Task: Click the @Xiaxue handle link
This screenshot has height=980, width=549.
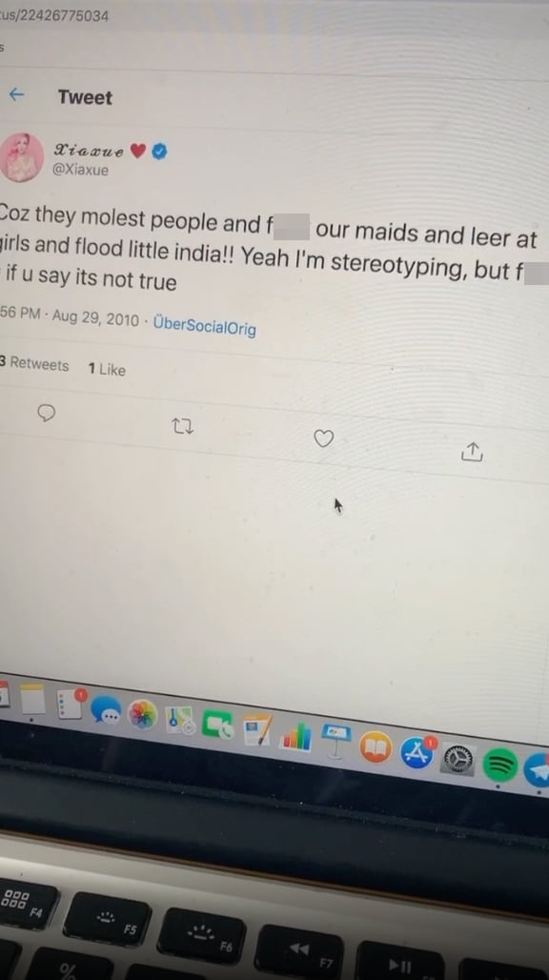Action: [80, 170]
